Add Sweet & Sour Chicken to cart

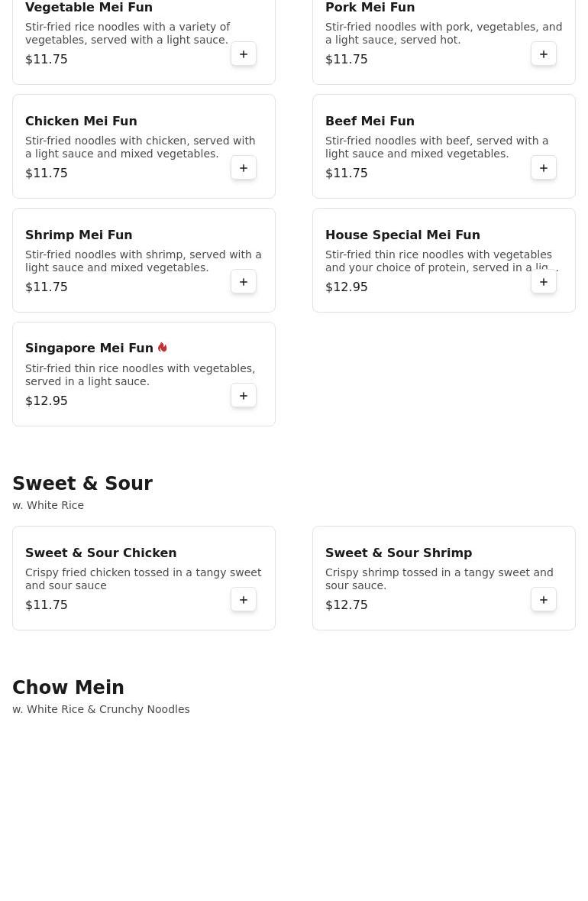pyautogui.click(x=244, y=600)
